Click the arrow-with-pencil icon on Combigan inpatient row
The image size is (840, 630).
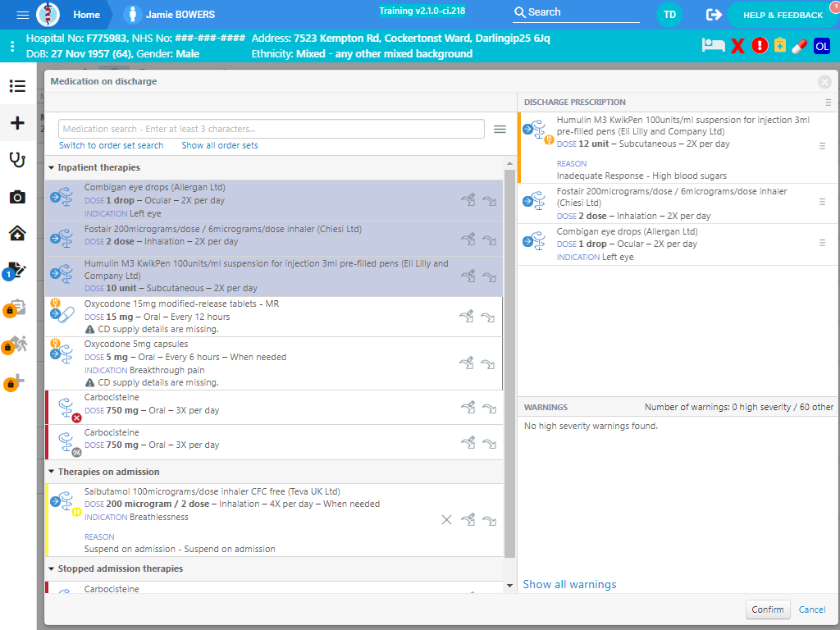(468, 200)
